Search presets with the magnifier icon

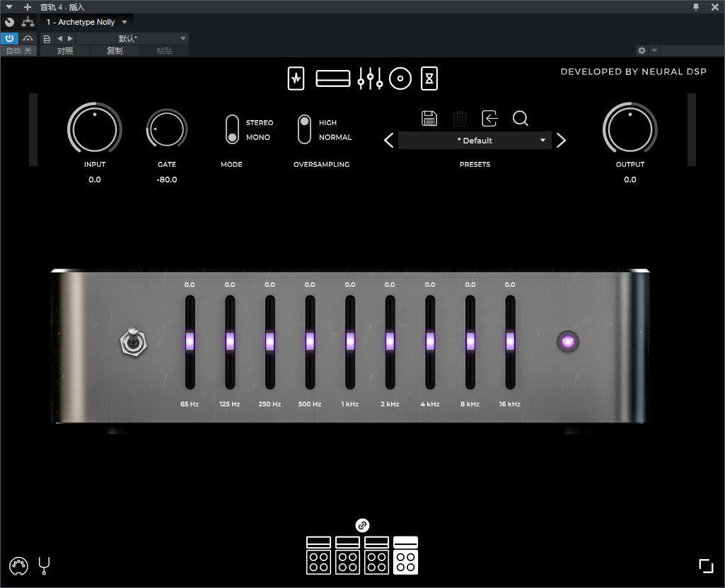click(521, 118)
